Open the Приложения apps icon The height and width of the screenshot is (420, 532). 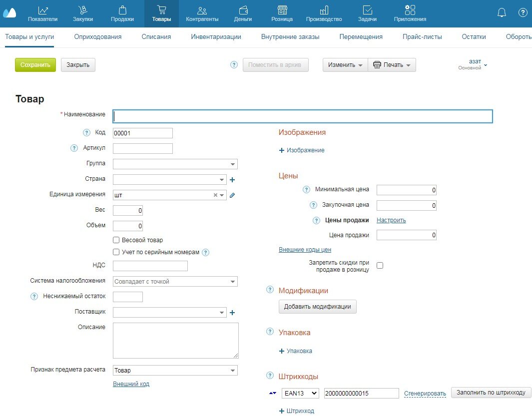[x=410, y=10]
